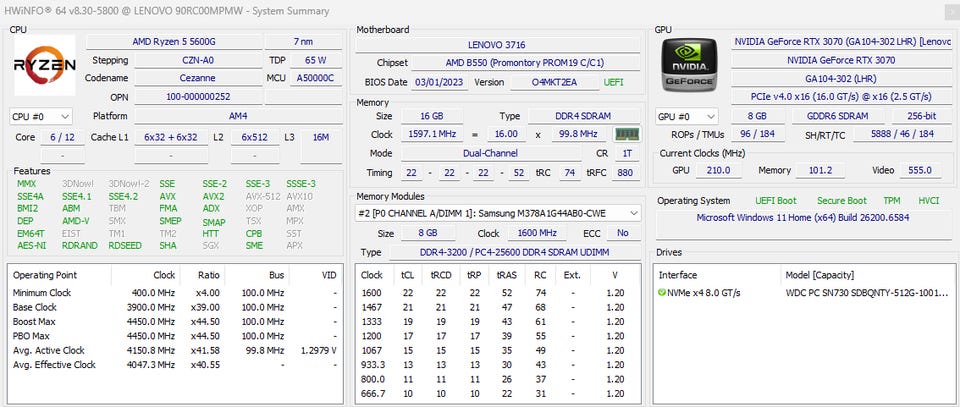The width and height of the screenshot is (960, 407).
Task: Click the green NVMe drive status icon
Action: coord(662,293)
